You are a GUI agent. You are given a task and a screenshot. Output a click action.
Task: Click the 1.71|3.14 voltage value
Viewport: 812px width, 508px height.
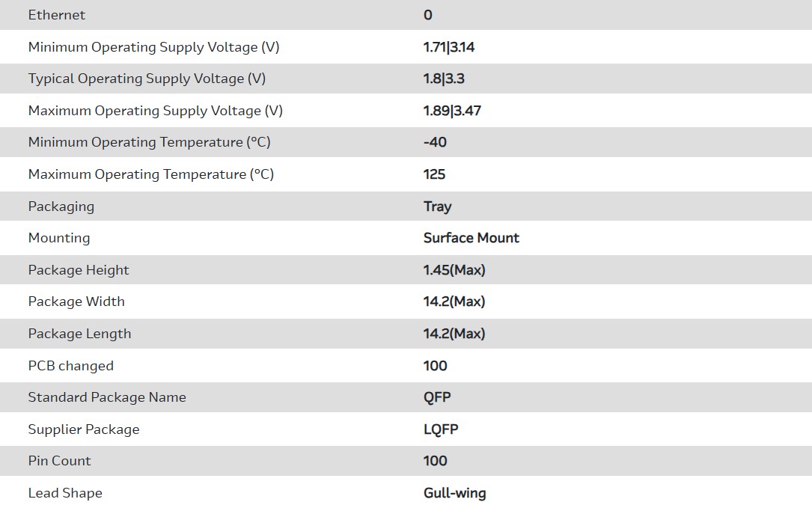[x=449, y=47]
